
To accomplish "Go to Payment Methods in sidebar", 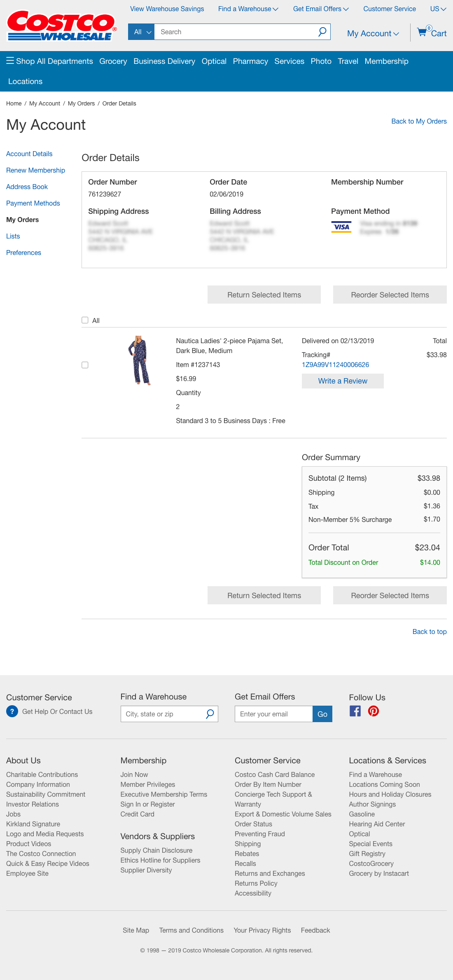I will 33,203.
